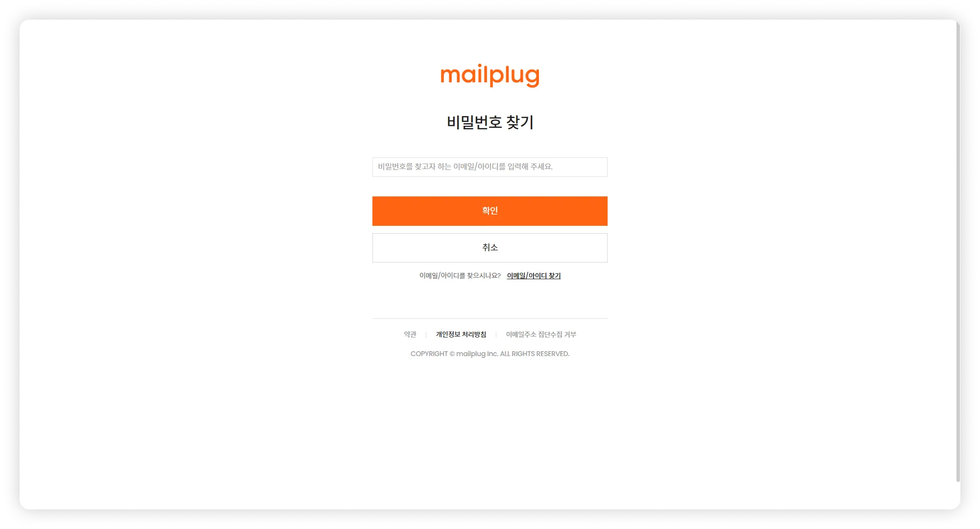
Task: Click the 비밀번호 찾기 page heading
Action: click(x=490, y=122)
